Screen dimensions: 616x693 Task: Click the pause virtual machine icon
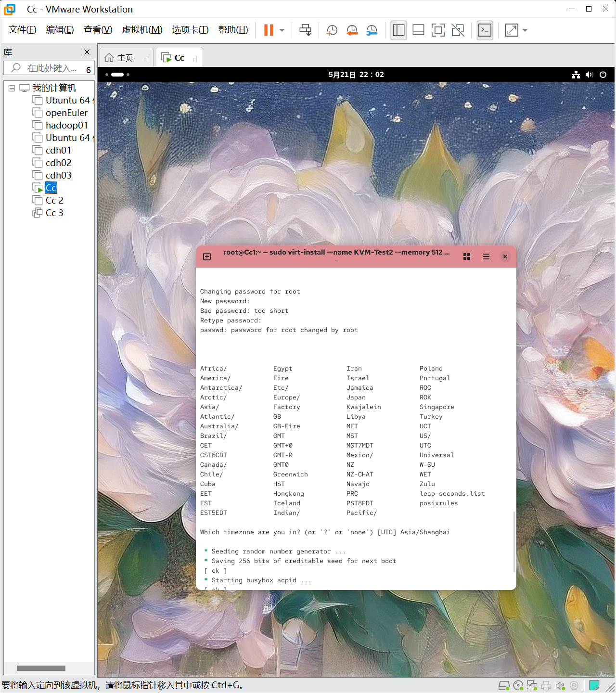click(269, 30)
